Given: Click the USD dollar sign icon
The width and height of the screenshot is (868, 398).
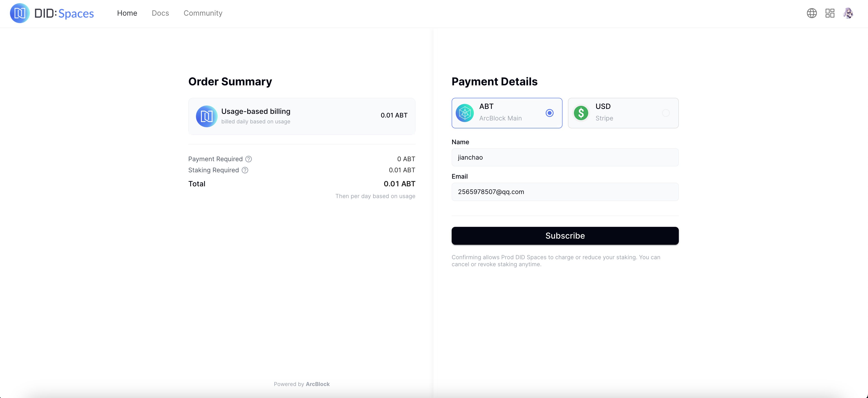Looking at the screenshot, I should 581,113.
